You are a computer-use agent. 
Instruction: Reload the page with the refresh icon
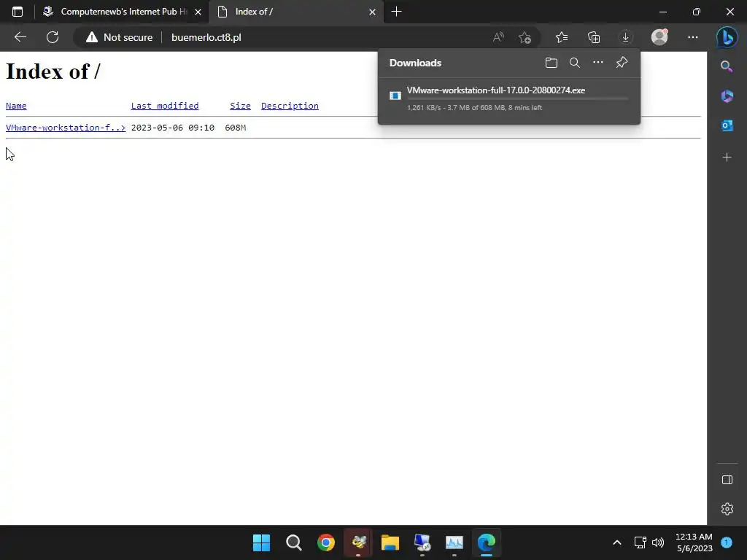click(x=53, y=37)
